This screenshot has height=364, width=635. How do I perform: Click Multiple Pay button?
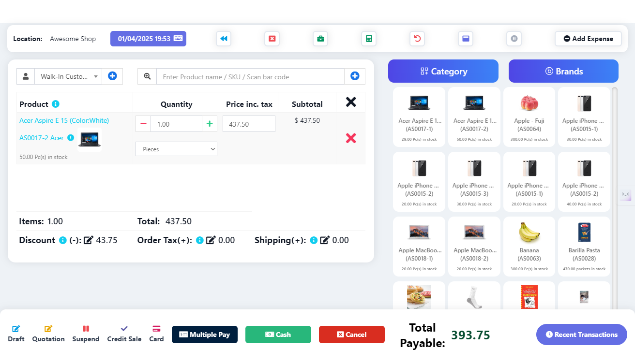tap(205, 335)
